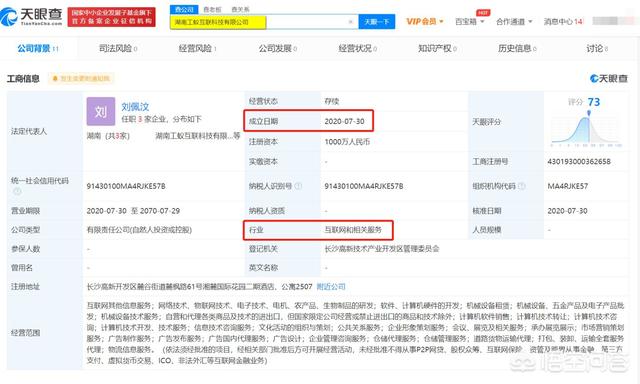Viewport: 640px width, 384px height.
Task: Click the 附近公司 link after the address
Action: [331, 287]
